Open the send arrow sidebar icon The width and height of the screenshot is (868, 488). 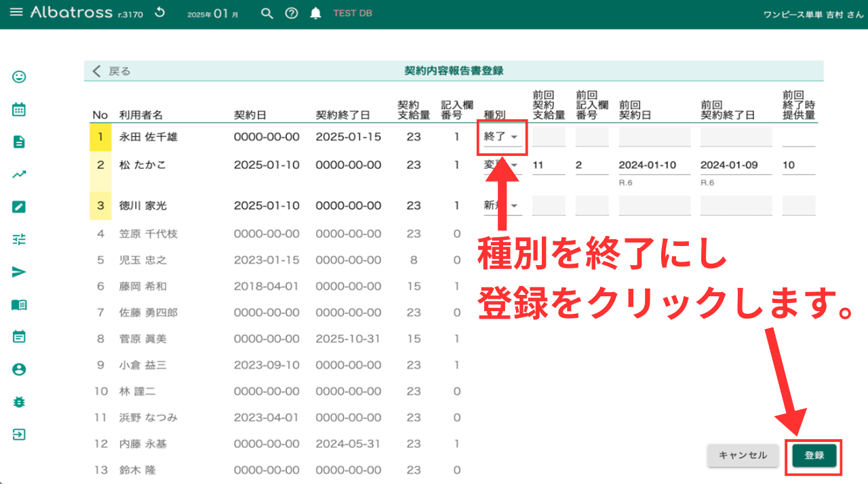(x=19, y=272)
